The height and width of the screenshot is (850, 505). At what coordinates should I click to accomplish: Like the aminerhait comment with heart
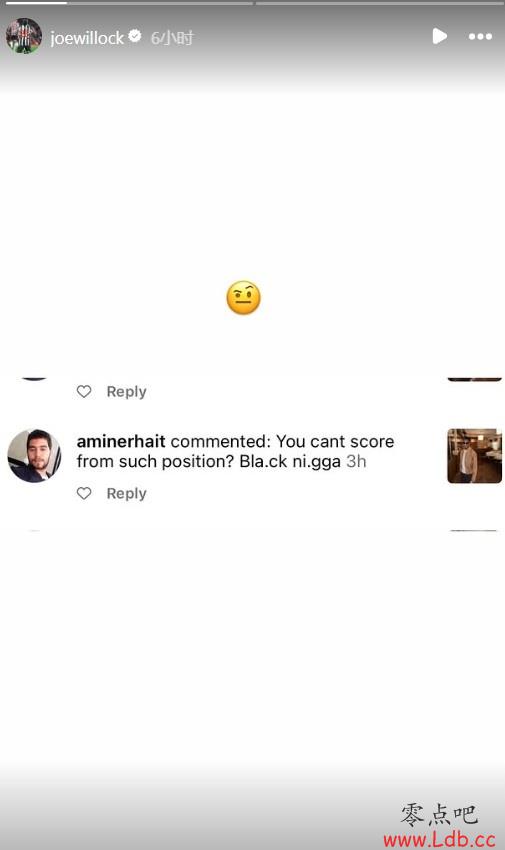84,493
